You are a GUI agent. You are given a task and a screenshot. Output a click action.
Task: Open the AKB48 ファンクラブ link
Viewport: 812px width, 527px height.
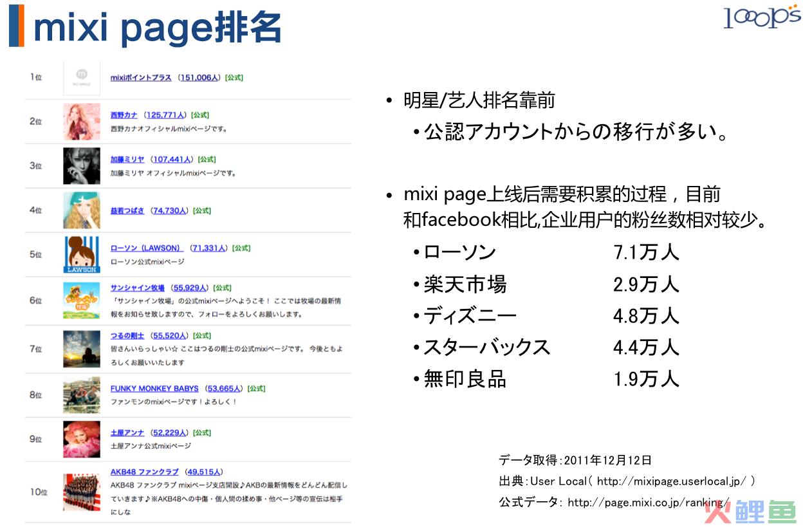144,472
